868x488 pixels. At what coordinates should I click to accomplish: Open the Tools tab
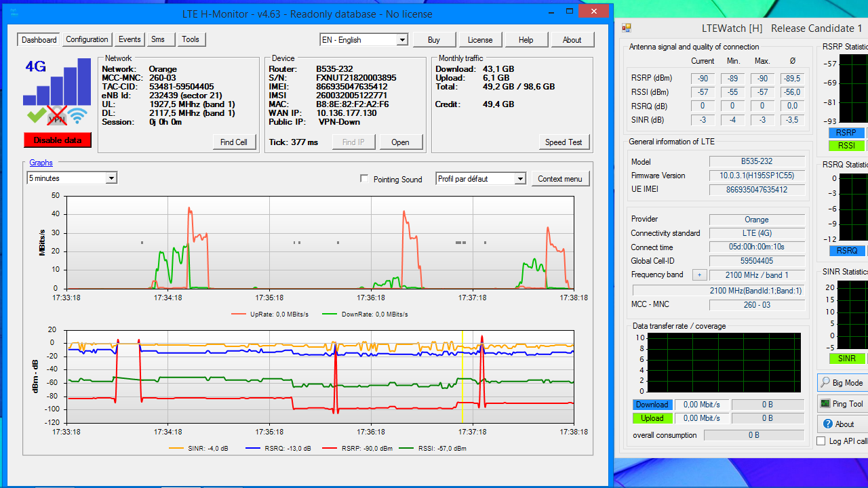tap(191, 39)
